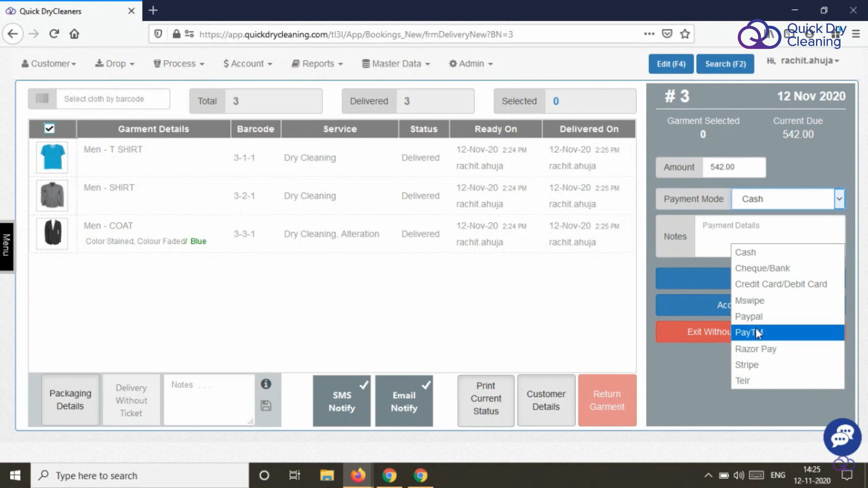Click the barcode scanner icon
Viewport: 868px width, 488px height.
click(x=42, y=99)
